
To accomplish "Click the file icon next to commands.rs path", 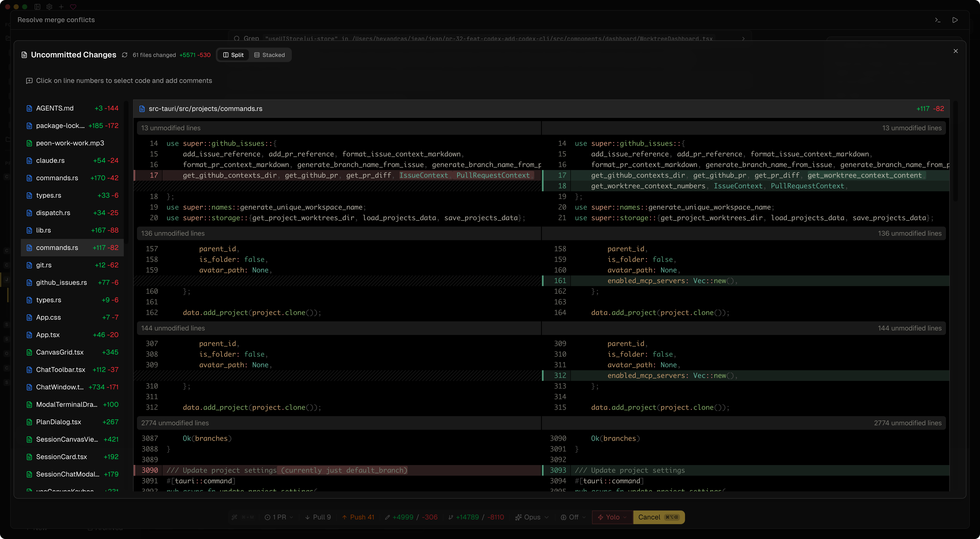I will coord(142,109).
